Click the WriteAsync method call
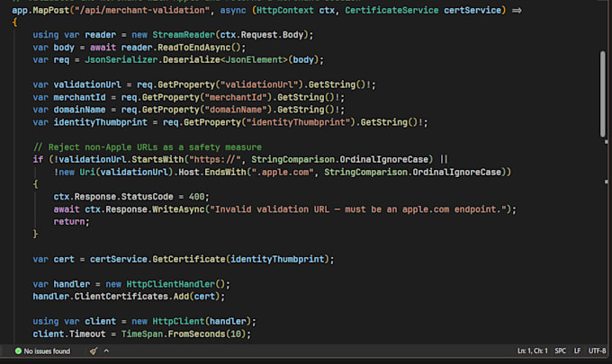The width and height of the screenshot is (612, 364). [x=178, y=209]
